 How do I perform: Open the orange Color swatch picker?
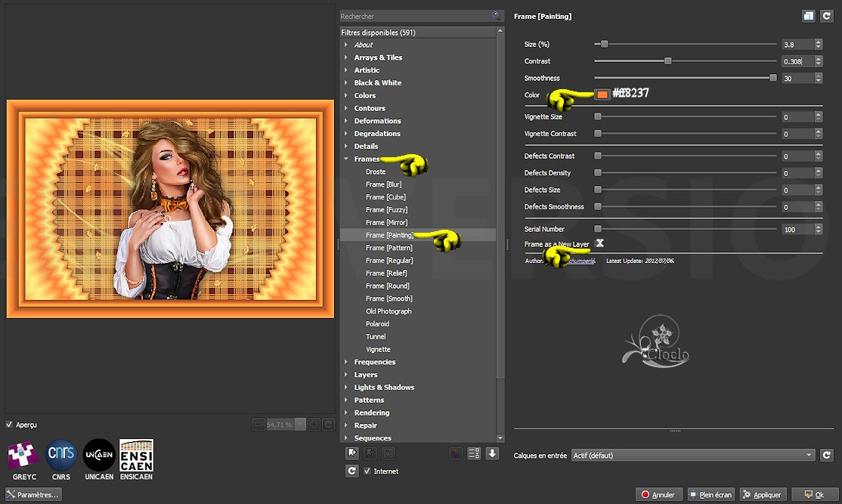tap(602, 94)
